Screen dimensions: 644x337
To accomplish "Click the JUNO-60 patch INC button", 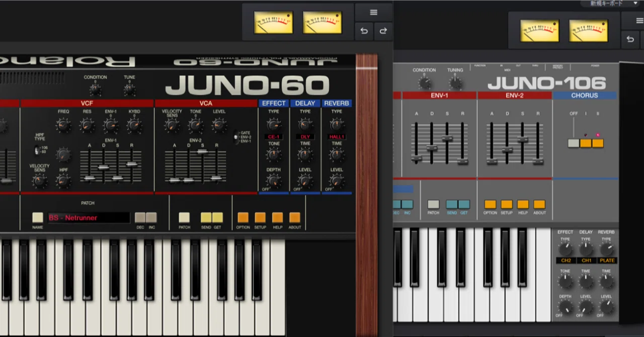I will [151, 217].
